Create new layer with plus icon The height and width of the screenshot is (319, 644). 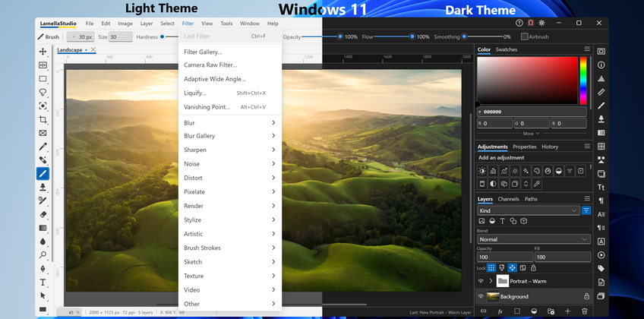click(x=568, y=311)
